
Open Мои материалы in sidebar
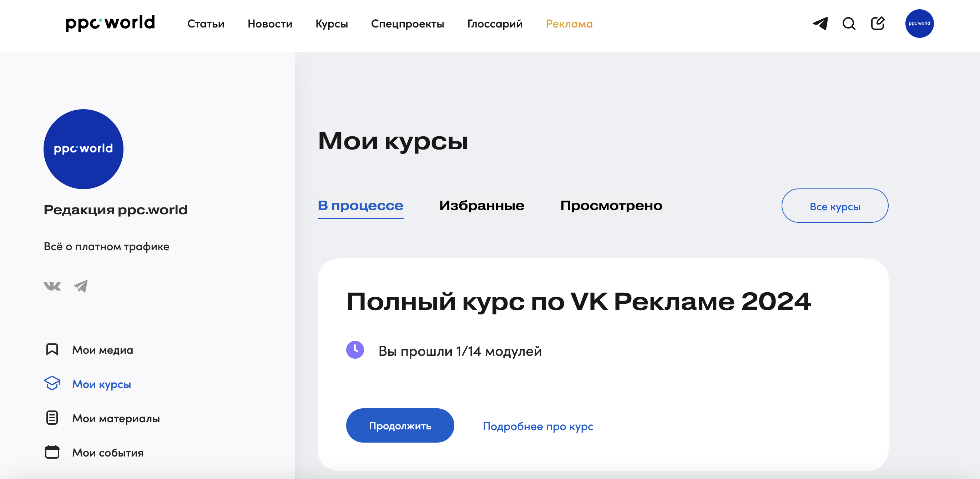pyautogui.click(x=116, y=419)
